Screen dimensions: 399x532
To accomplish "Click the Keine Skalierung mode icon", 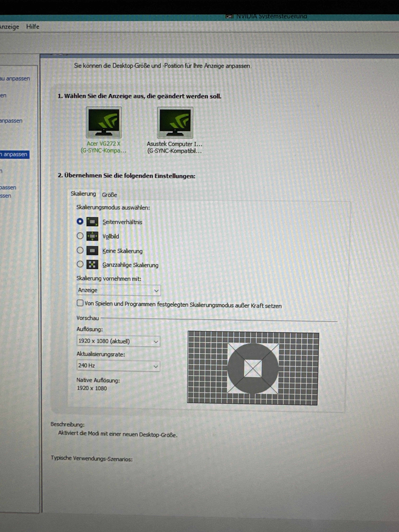I will (x=92, y=251).
